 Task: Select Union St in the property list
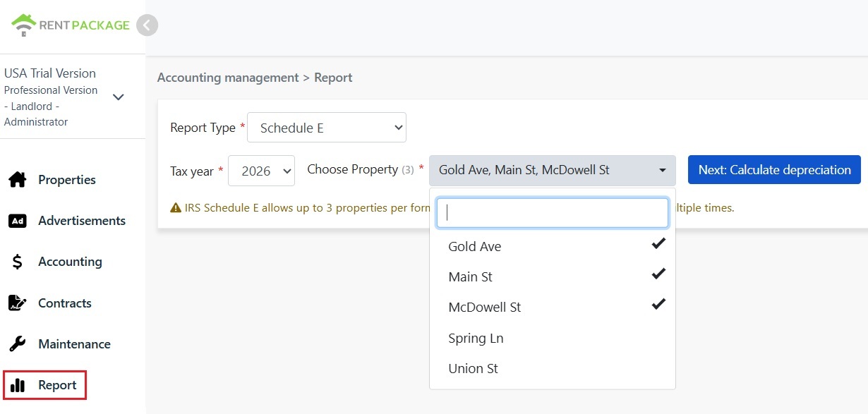click(553, 368)
